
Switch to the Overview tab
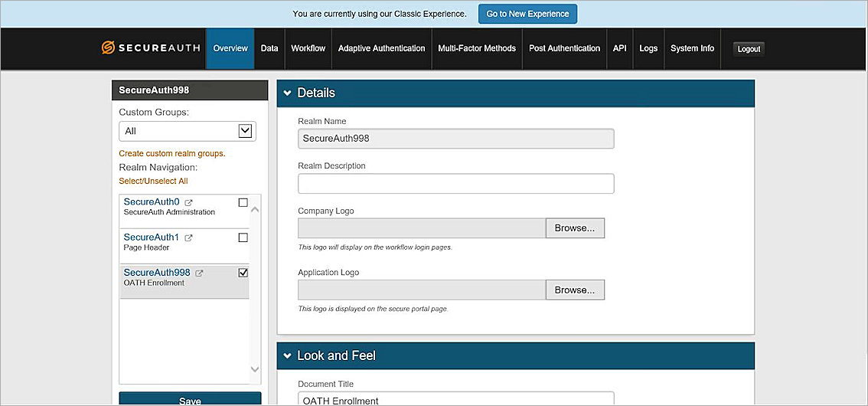[230, 48]
